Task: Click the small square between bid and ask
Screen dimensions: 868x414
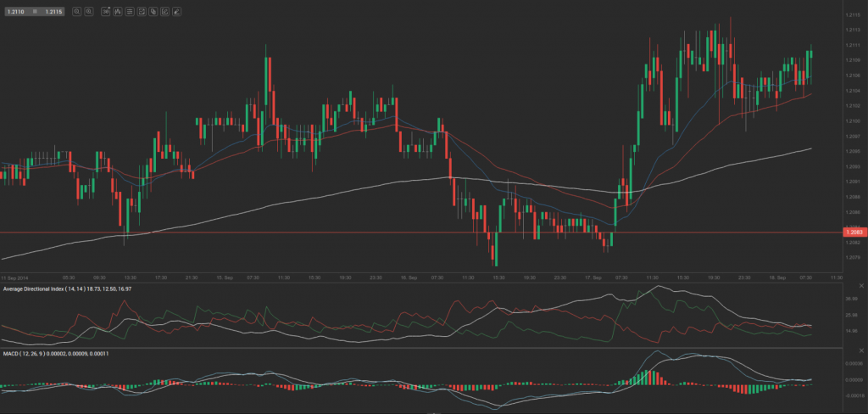Action: [x=35, y=11]
